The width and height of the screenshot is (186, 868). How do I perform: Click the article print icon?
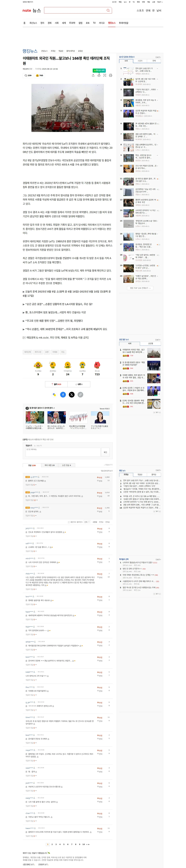tap(110, 75)
